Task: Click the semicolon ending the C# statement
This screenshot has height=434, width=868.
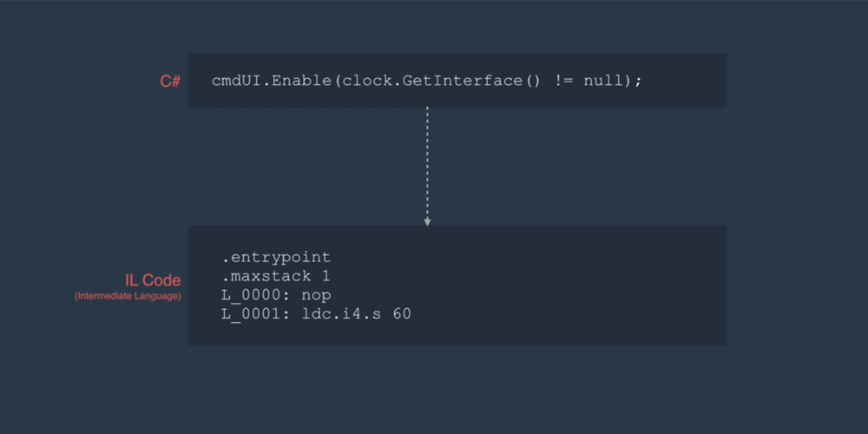Action: pos(638,82)
